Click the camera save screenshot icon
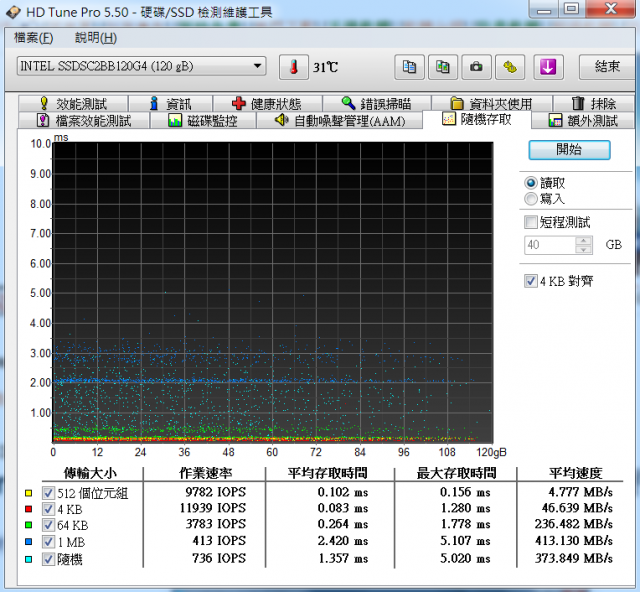Screen dimensions: 640x592 (x=476, y=67)
